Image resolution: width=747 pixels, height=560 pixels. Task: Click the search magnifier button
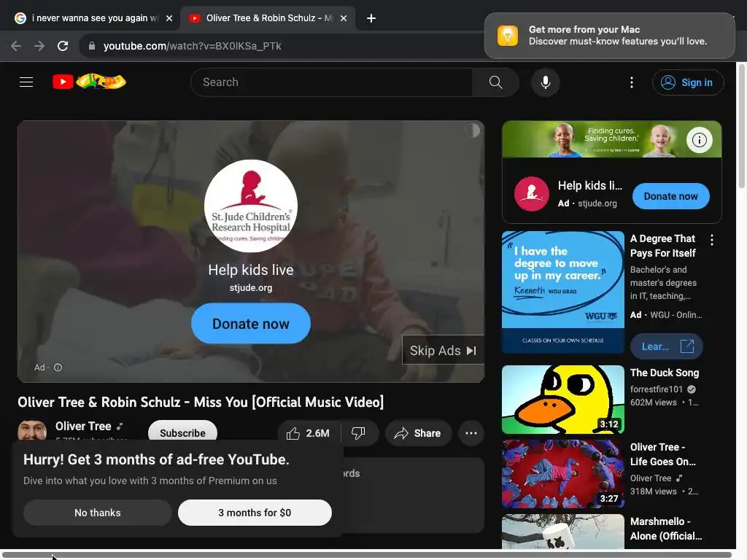[x=495, y=82]
